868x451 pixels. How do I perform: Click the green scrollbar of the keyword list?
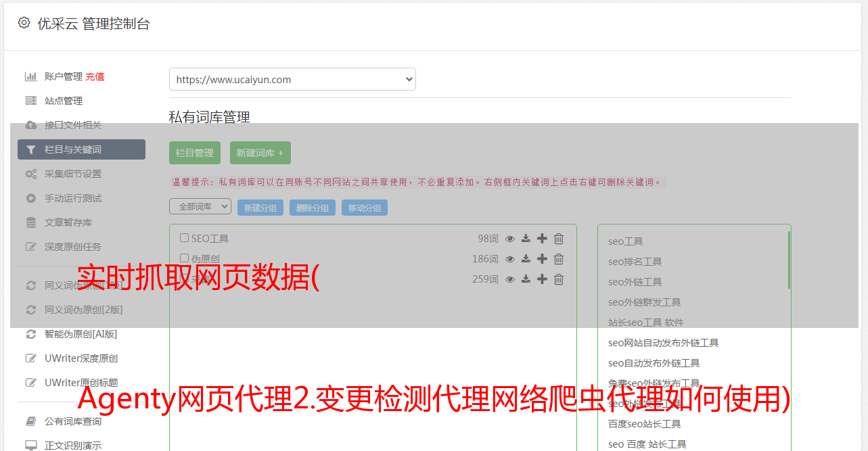pos(789,260)
